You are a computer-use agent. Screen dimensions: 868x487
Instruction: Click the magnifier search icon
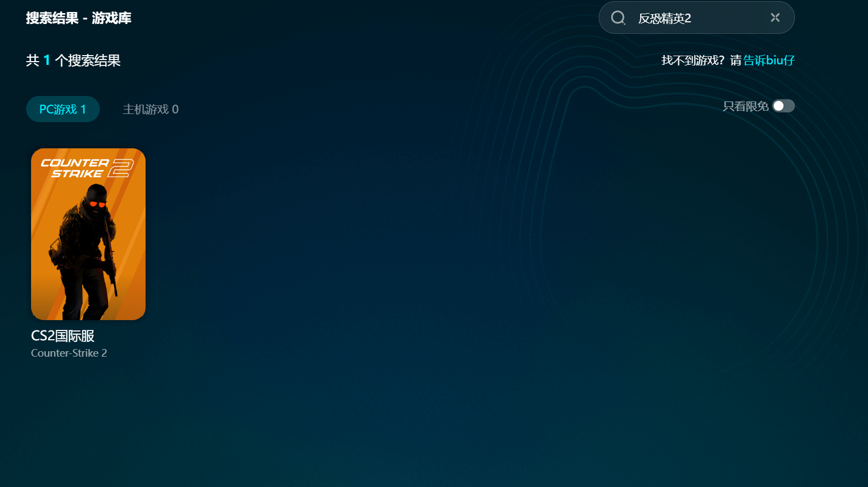pos(618,18)
